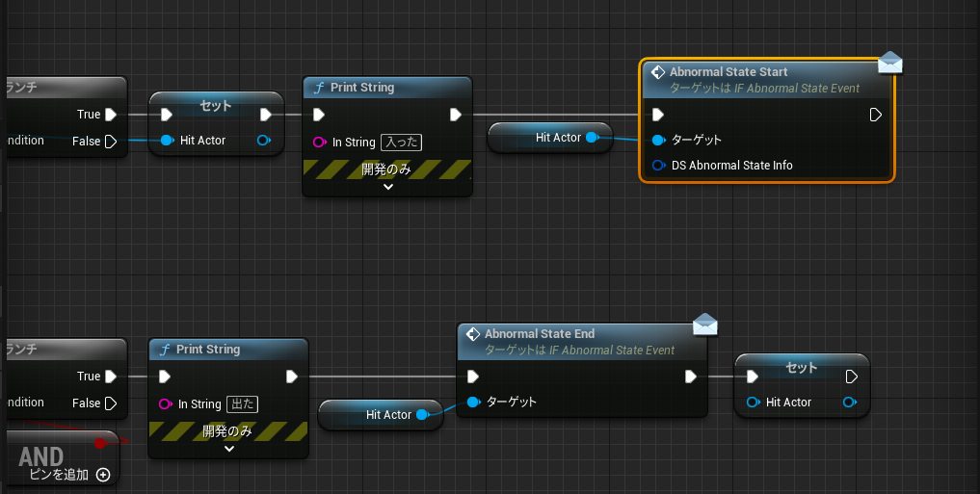980x494 pixels.
Task: Edit the In String value 出た
Action: point(243,404)
